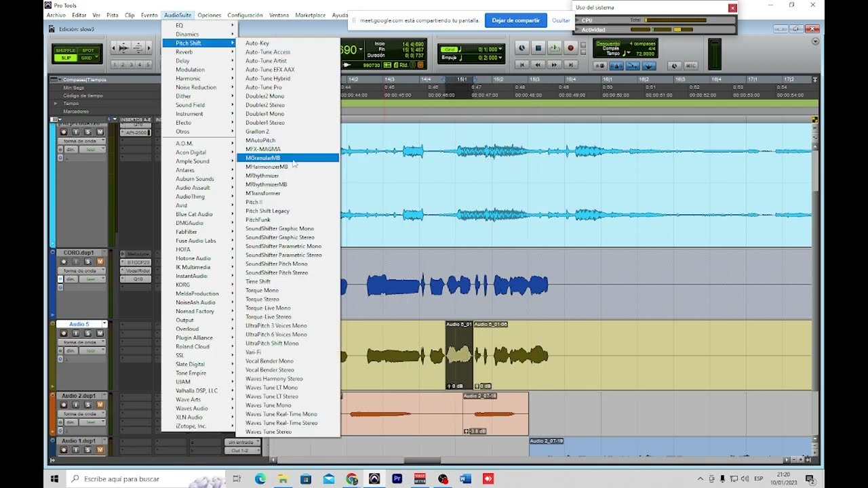Open Empuje nudge value dropdown

click(x=502, y=58)
